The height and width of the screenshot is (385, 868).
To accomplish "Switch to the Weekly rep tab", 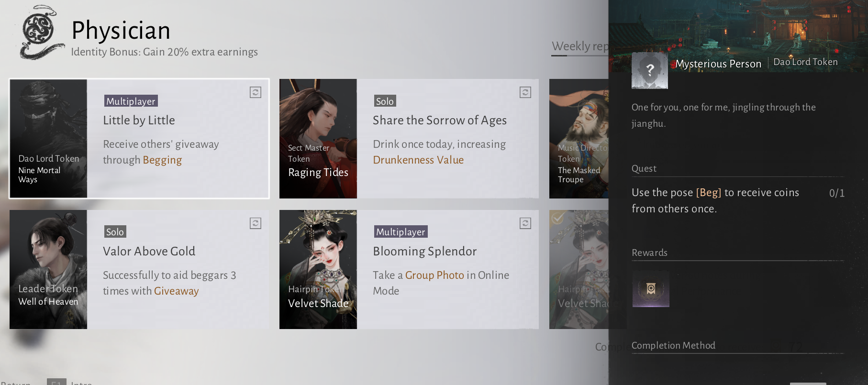I will coord(580,46).
